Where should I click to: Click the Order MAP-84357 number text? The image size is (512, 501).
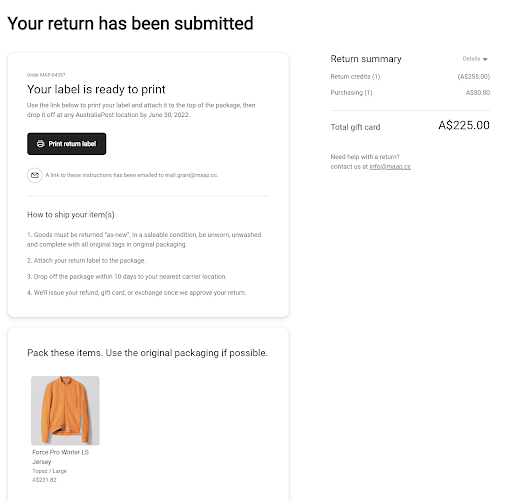46,75
